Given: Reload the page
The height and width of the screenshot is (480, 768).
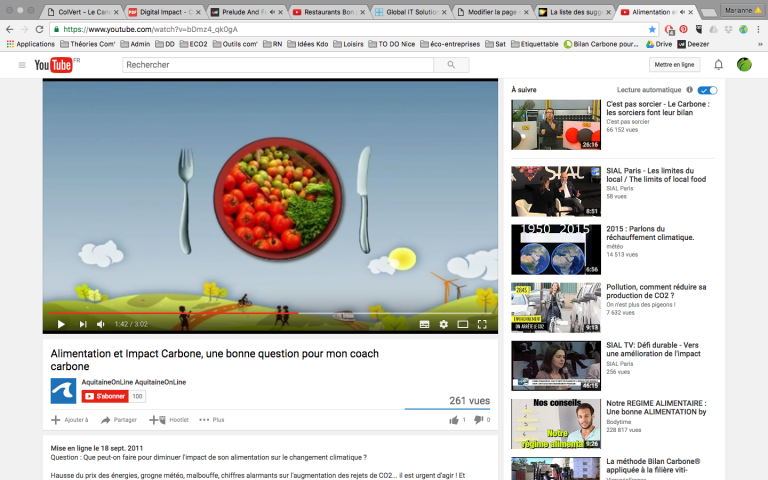Looking at the screenshot, I should click(x=40, y=29).
